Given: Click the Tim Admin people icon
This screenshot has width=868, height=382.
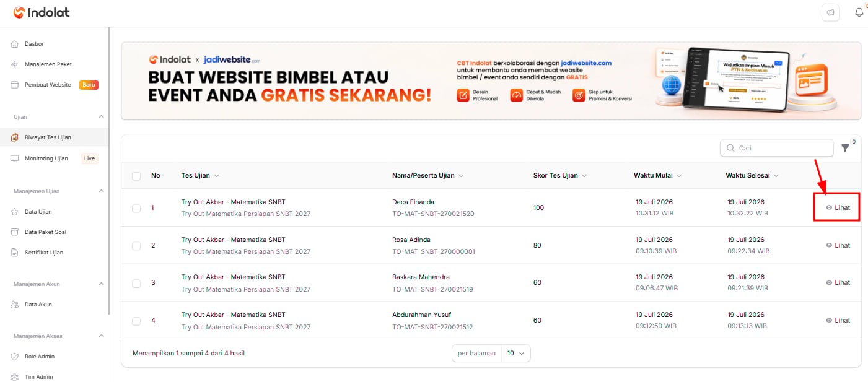Looking at the screenshot, I should pos(15,377).
